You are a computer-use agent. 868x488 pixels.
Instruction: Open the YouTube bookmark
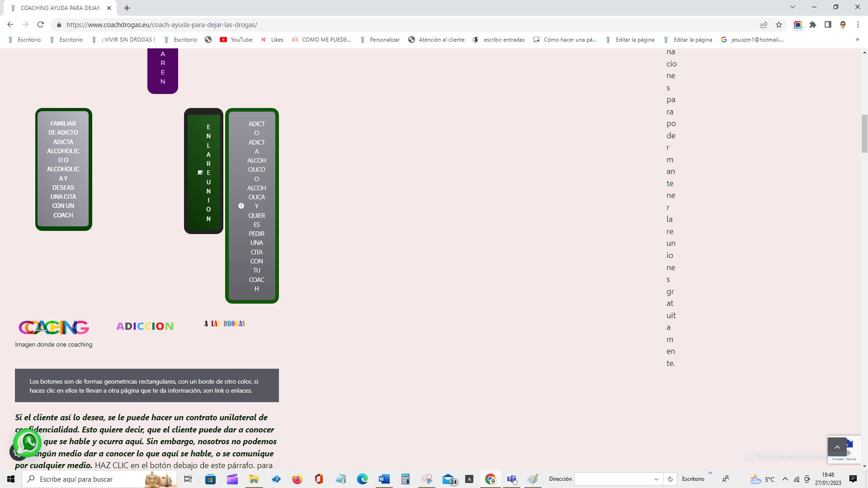[236, 40]
